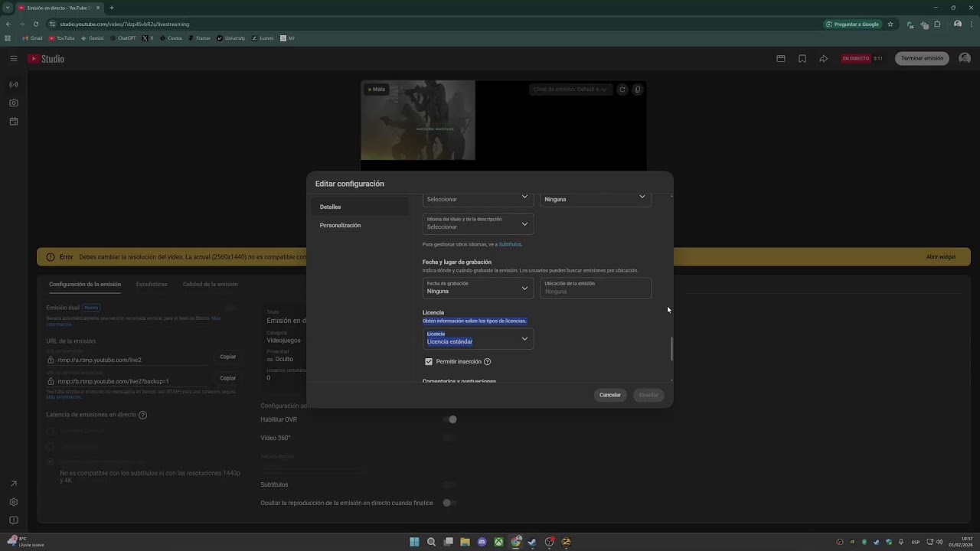Open the Licencia estándar dropdown
Viewport: 980px width, 551px height.
(x=478, y=338)
